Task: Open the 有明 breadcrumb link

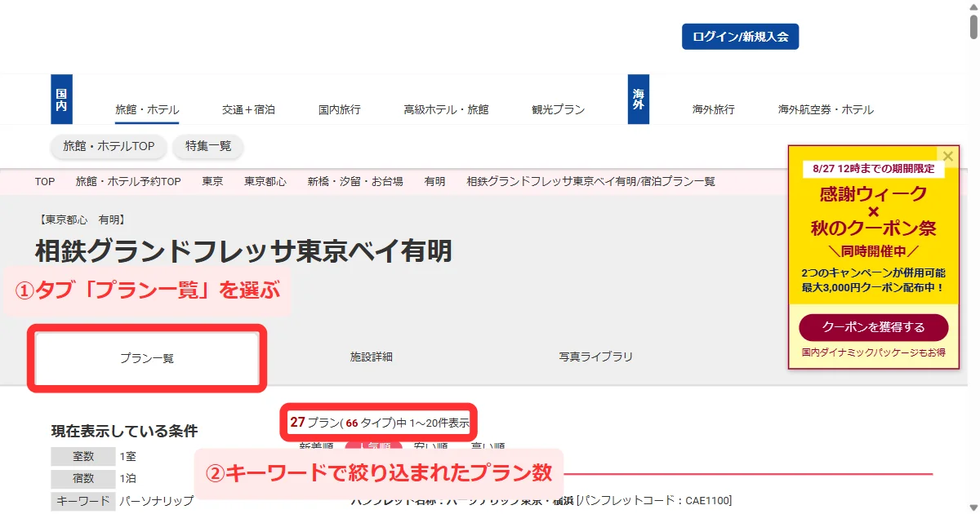Action: point(434,181)
